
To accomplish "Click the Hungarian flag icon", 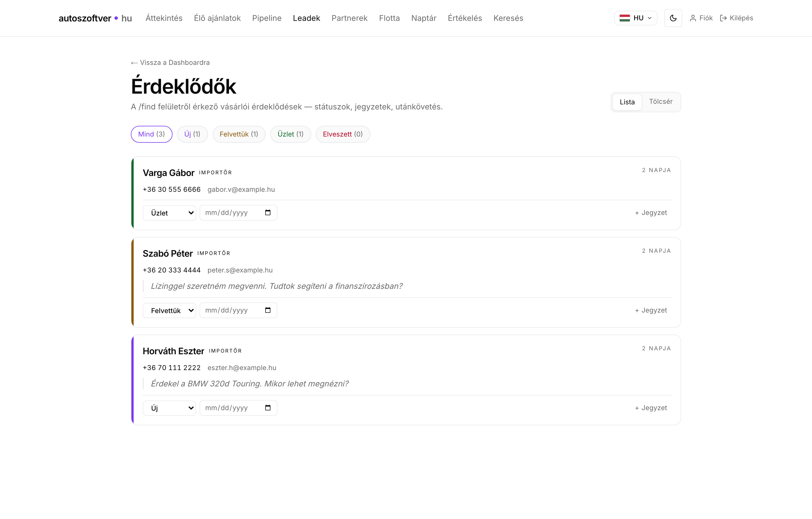I will pyautogui.click(x=625, y=18).
